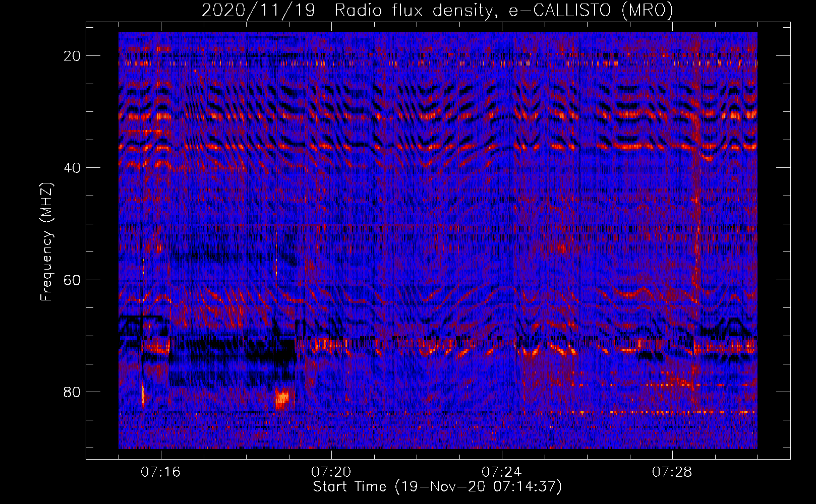Click the '40' frequency tick label
816x504 pixels.
coord(73,168)
